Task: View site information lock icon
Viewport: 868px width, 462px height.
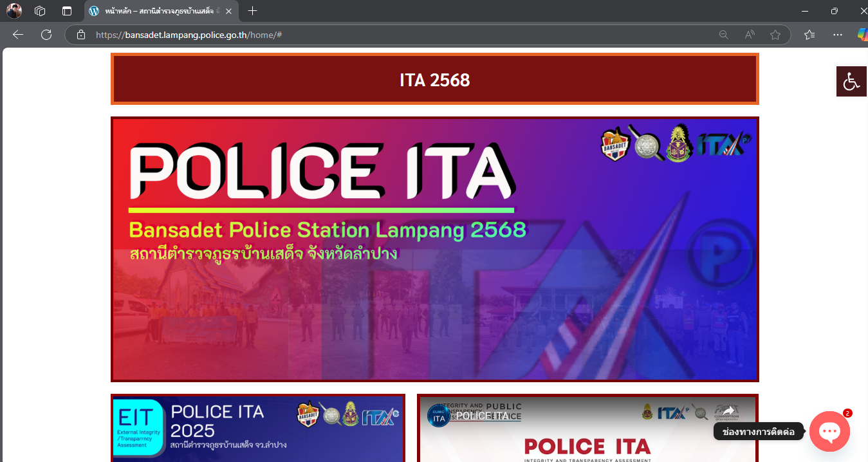Action: pos(81,35)
